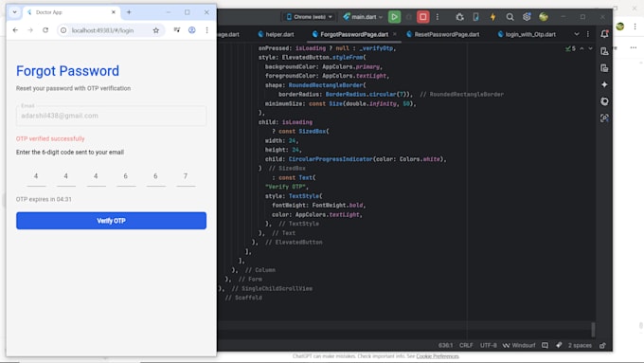Open Chrome tab search dropdown arrow
Viewport: 644px width, 363px height.
(15, 12)
